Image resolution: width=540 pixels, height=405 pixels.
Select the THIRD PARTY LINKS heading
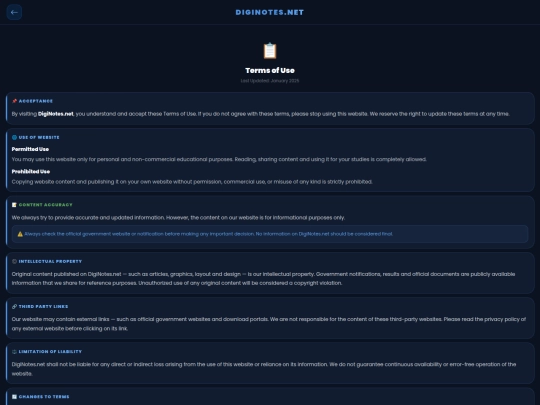click(43, 307)
